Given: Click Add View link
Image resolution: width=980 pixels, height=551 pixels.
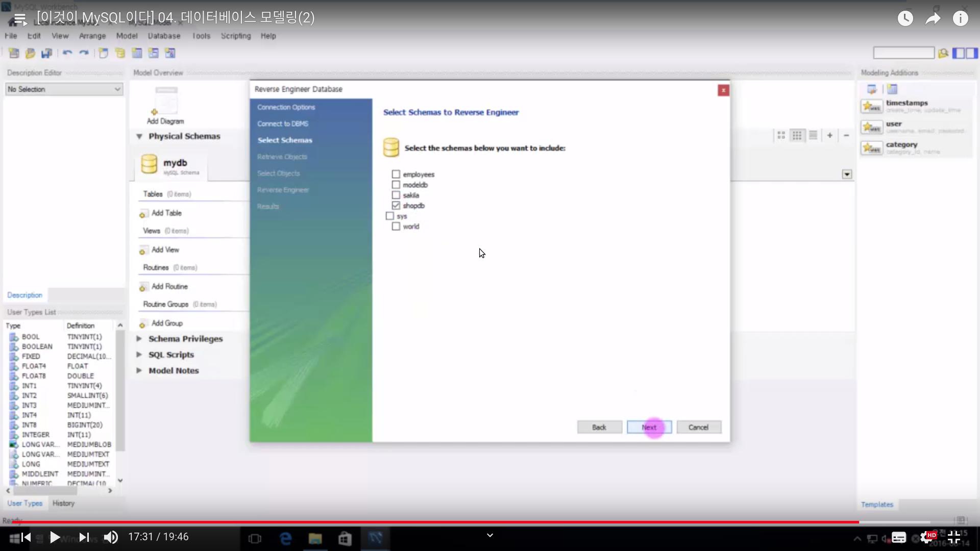Looking at the screenshot, I should (x=165, y=249).
